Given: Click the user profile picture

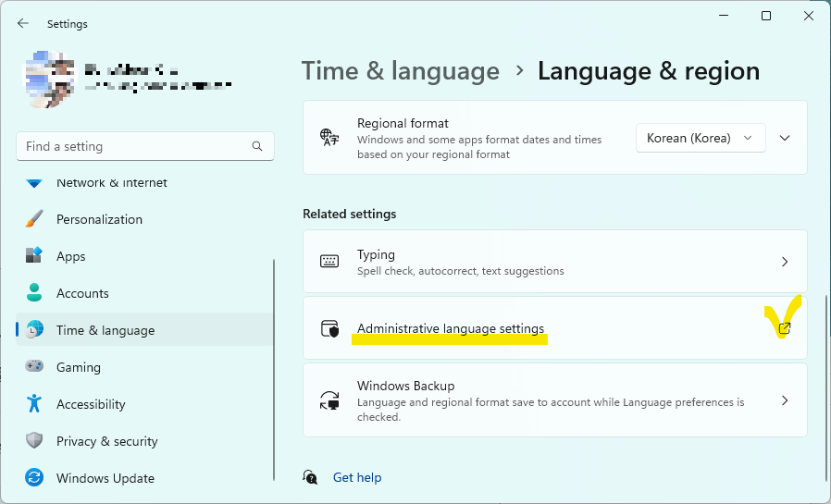Looking at the screenshot, I should pyautogui.click(x=49, y=80).
